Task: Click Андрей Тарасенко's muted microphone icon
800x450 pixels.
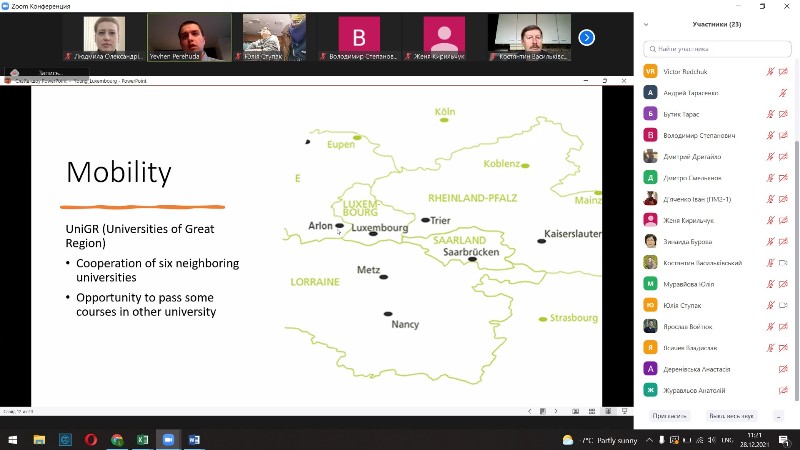Action: tap(783, 93)
